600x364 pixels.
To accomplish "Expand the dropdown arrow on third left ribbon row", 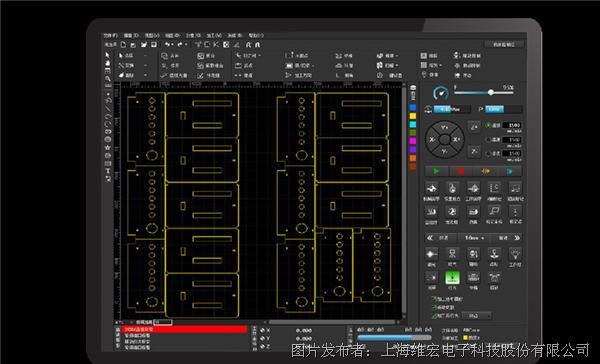I will coord(146,75).
